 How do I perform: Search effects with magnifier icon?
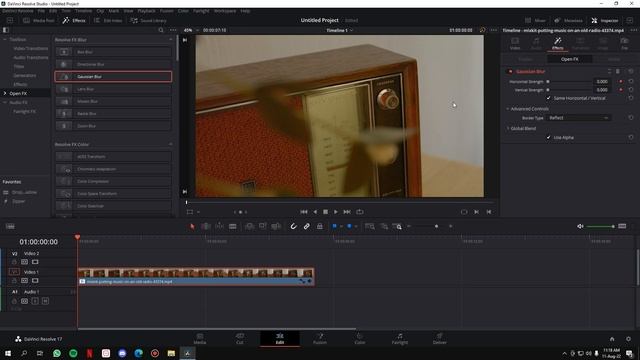coord(161,30)
